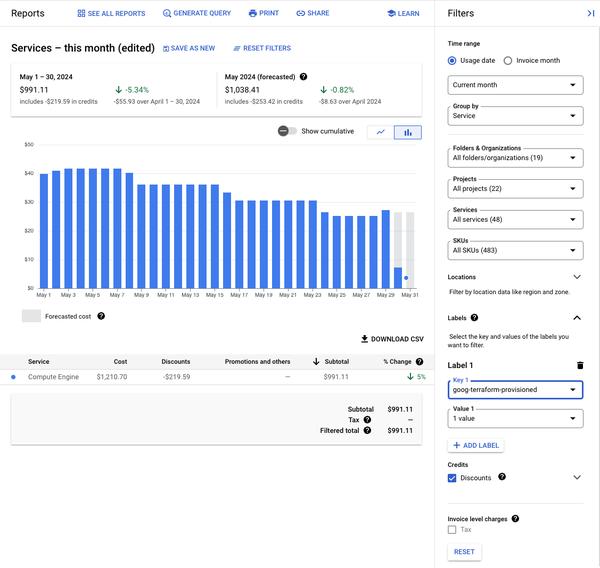Click Compute Engine service row
600x568 pixels.
pos(217,377)
